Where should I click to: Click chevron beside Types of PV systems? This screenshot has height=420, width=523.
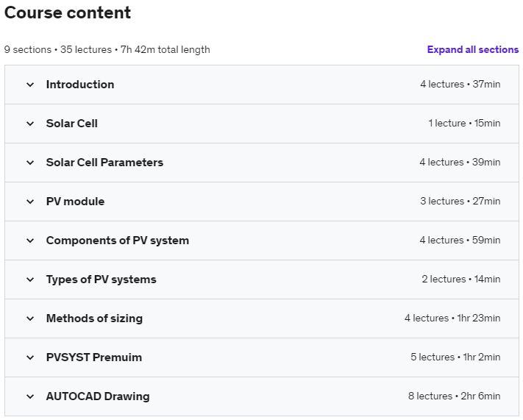(30, 280)
